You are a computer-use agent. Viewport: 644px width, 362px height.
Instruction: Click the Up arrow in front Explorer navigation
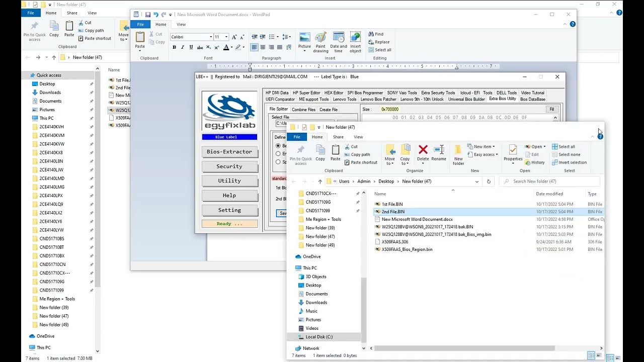tap(320, 182)
